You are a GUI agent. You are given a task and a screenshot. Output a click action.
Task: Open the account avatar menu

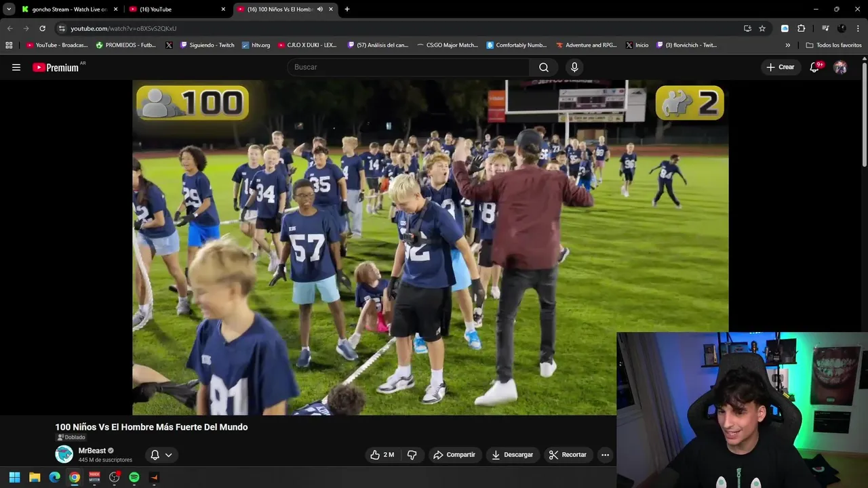[x=840, y=67]
